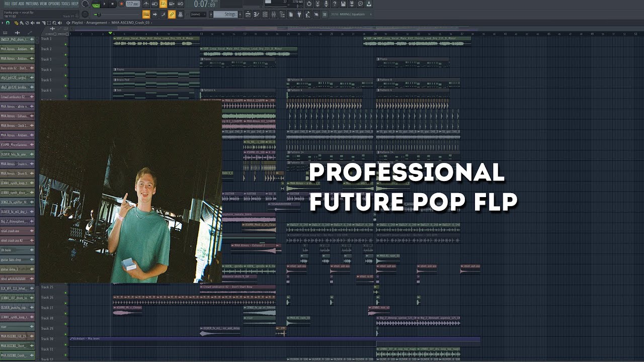Select the Delete tool in Playlist toolbar
The image size is (644, 362).
pyautogui.click(x=27, y=23)
